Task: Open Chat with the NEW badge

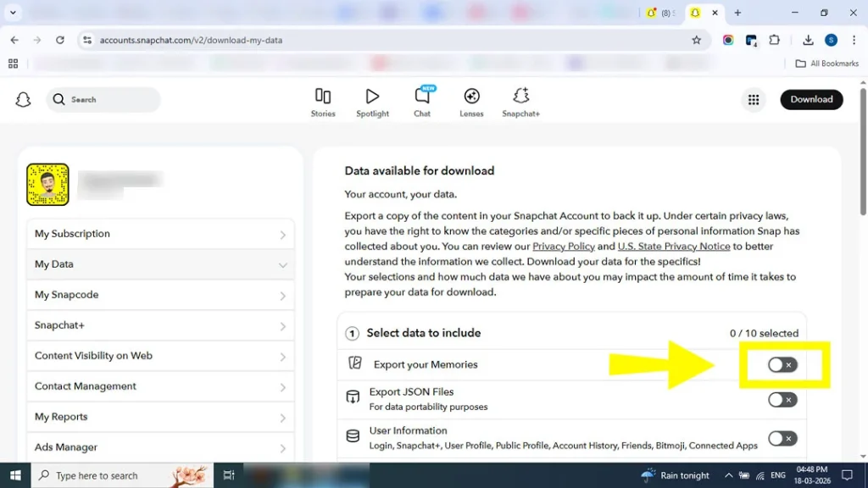Action: (x=422, y=100)
